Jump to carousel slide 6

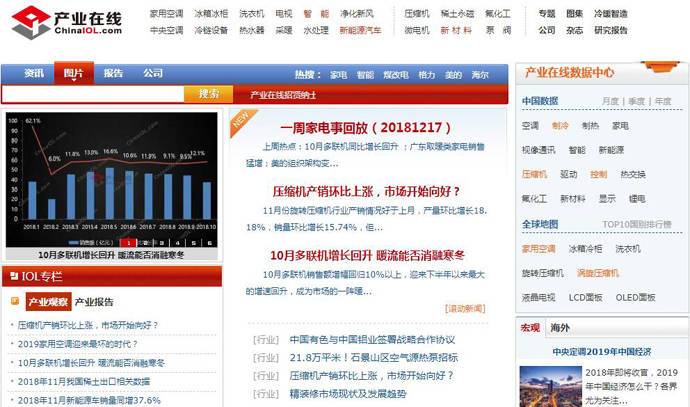point(209,242)
